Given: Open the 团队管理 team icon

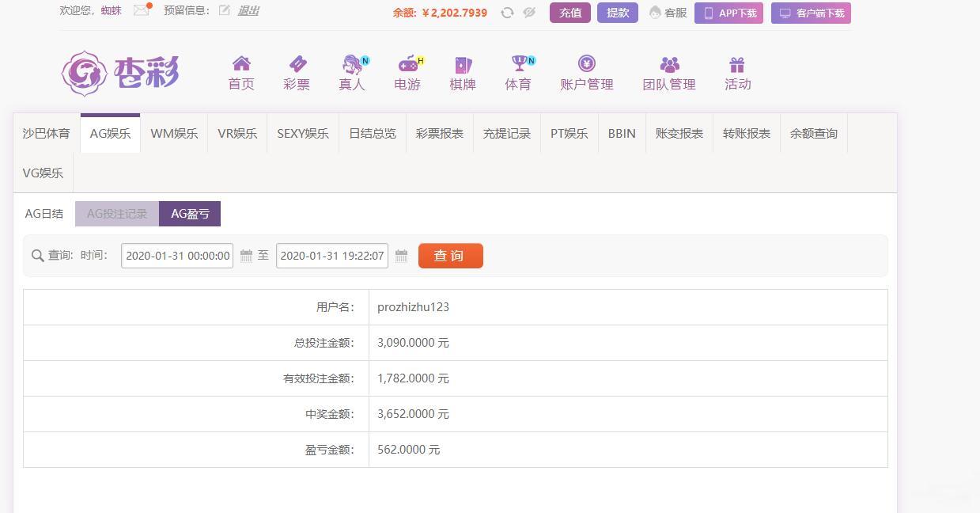Looking at the screenshot, I should click(669, 64).
